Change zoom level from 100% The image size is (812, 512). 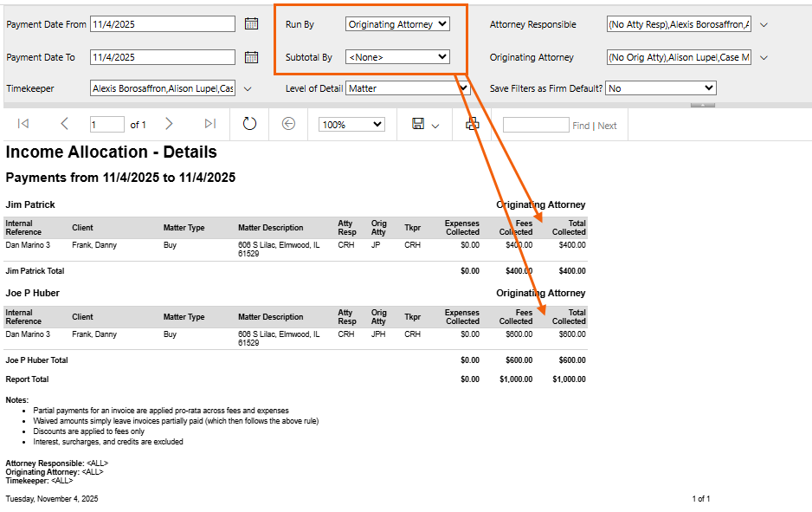[x=351, y=125]
